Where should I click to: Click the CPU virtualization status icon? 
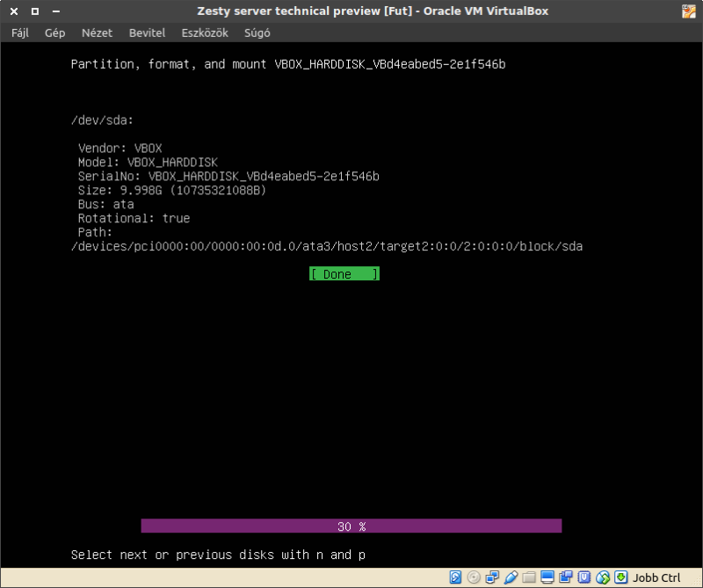coord(584,577)
